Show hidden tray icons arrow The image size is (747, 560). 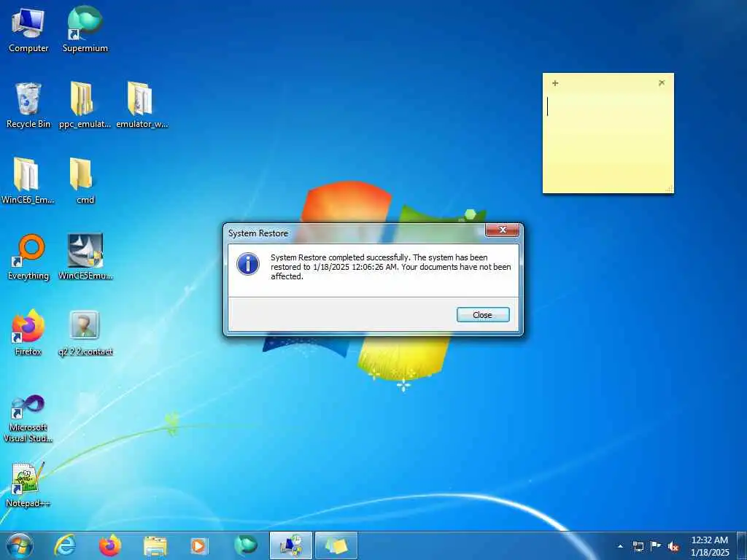[x=620, y=546]
